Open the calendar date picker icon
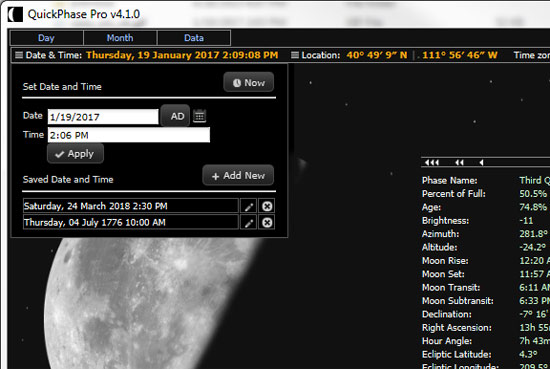The image size is (550, 369). click(x=200, y=116)
